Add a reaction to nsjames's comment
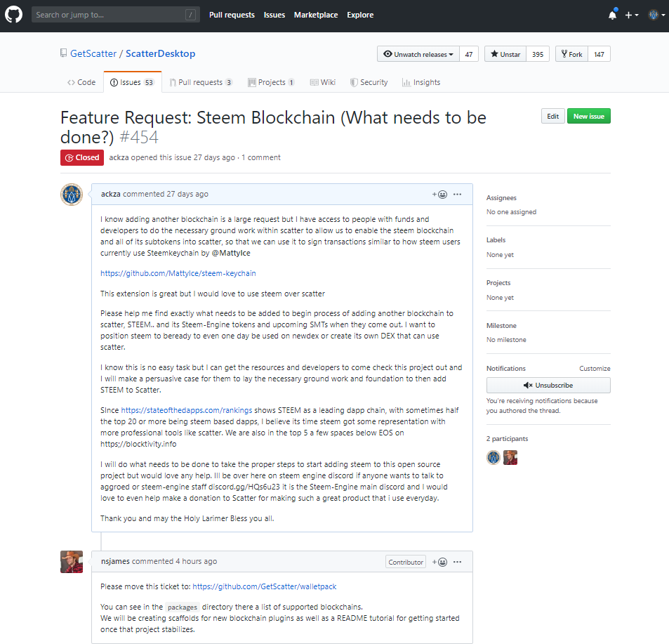This screenshot has width=669, height=644. click(439, 562)
